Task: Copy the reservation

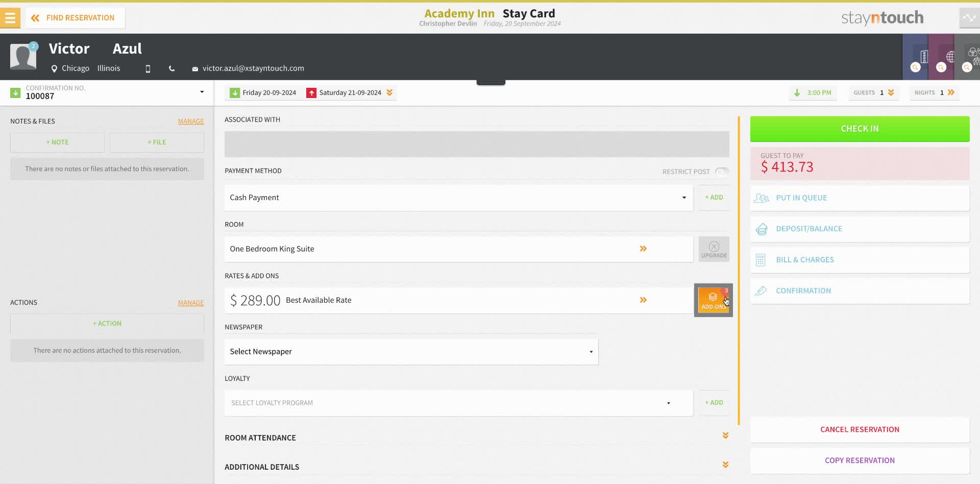Action: [x=860, y=461]
